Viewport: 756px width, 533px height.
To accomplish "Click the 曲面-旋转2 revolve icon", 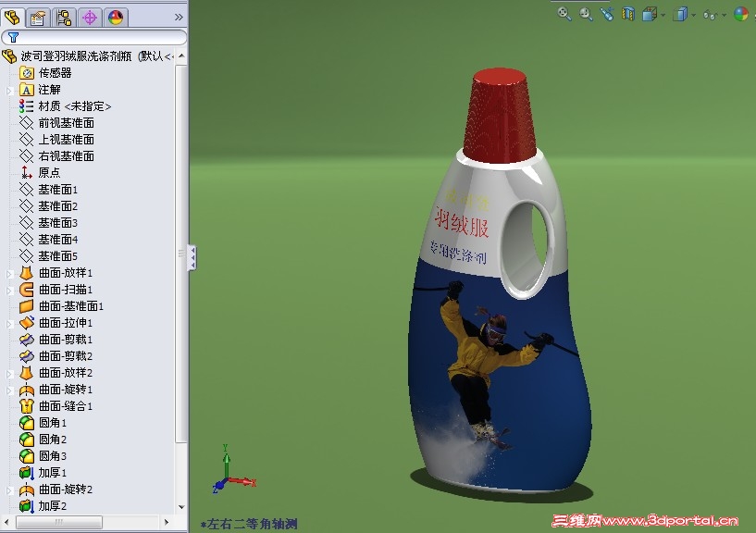I will [27, 490].
